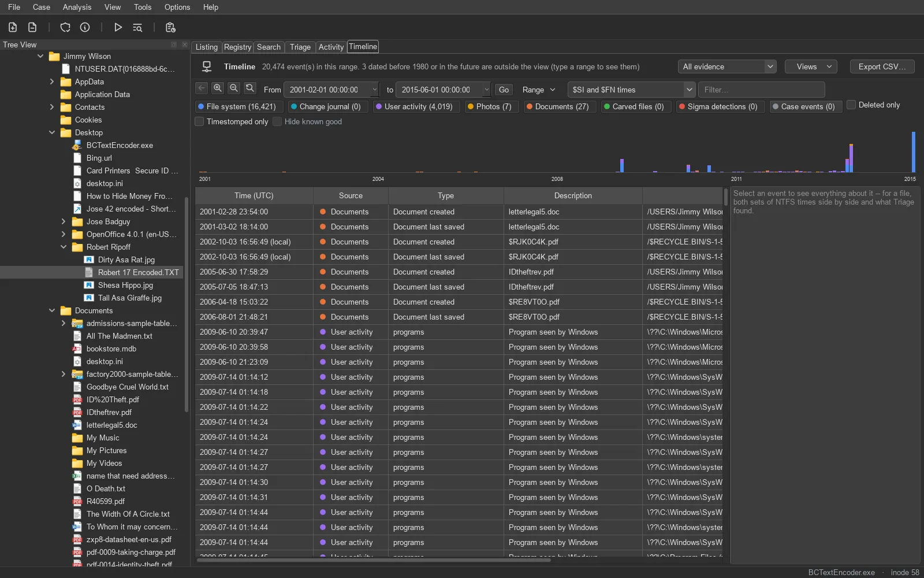Enable the Timestomped only checkbox
This screenshot has height=578, width=924.
(200, 121)
